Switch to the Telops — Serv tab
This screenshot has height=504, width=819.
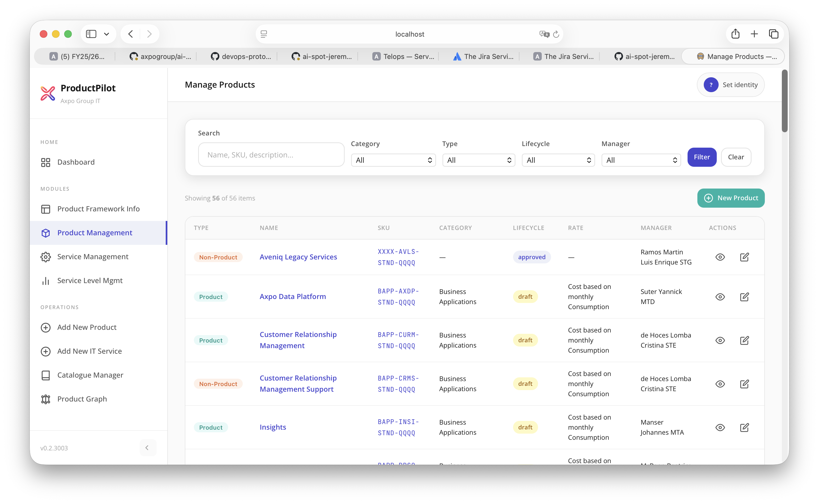pos(403,57)
